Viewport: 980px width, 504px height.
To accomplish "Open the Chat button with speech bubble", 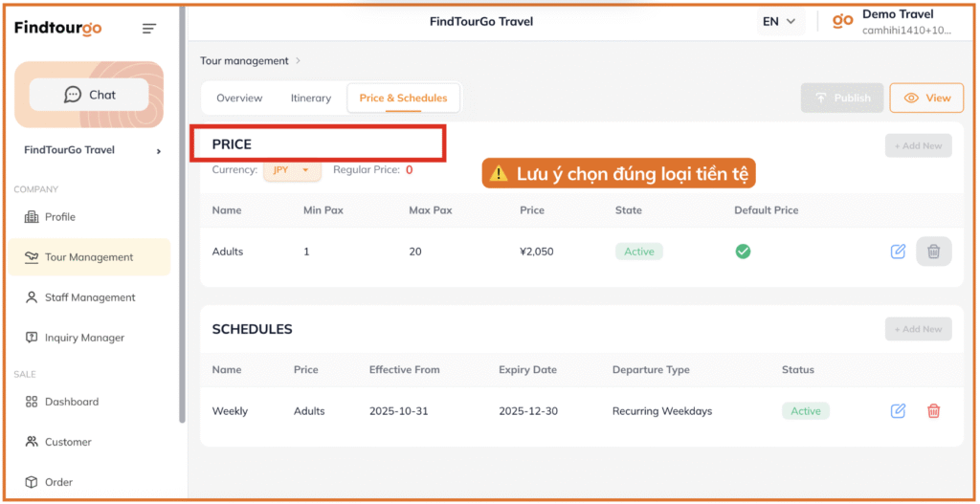I will pos(89,95).
